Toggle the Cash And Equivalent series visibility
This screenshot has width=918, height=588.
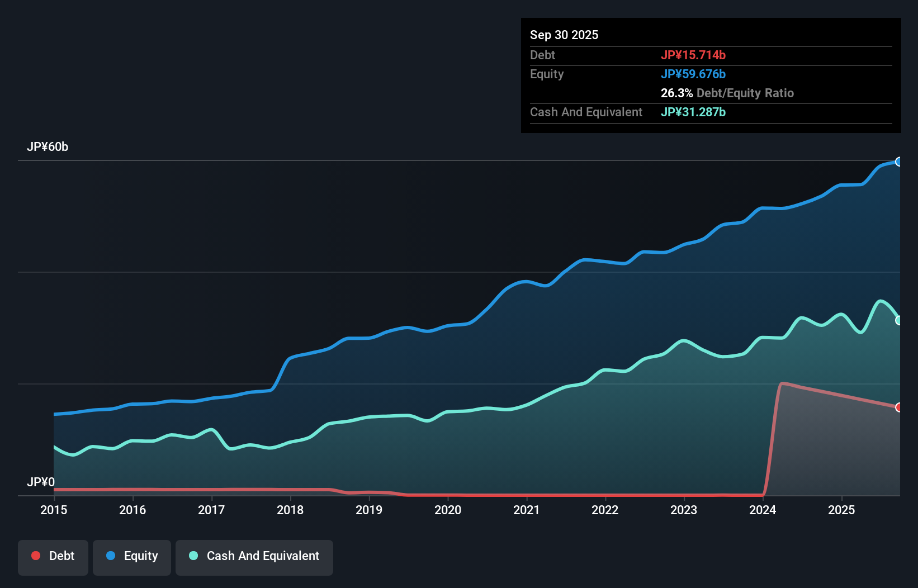click(254, 557)
